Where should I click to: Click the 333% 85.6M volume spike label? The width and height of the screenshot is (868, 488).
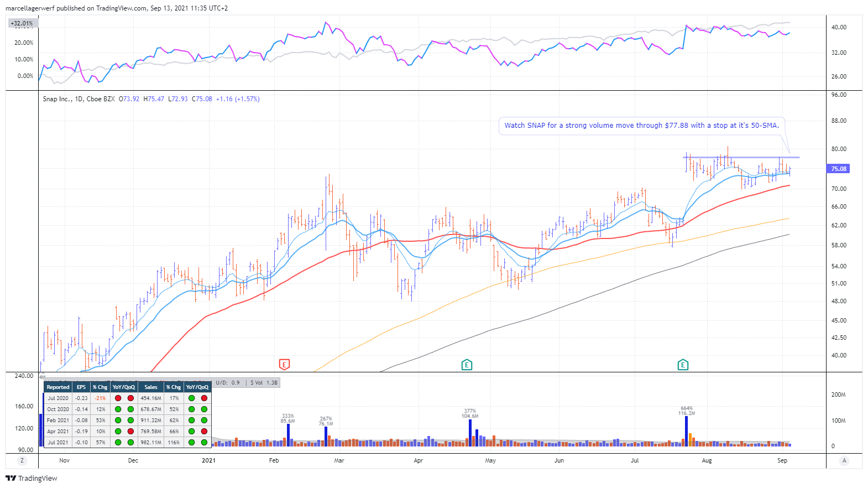pos(287,418)
